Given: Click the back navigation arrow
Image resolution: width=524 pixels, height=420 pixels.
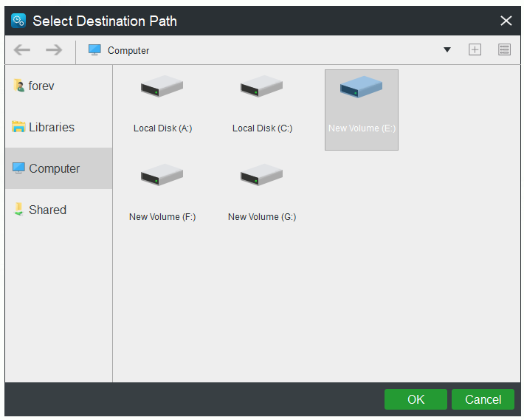Looking at the screenshot, I should 22,50.
